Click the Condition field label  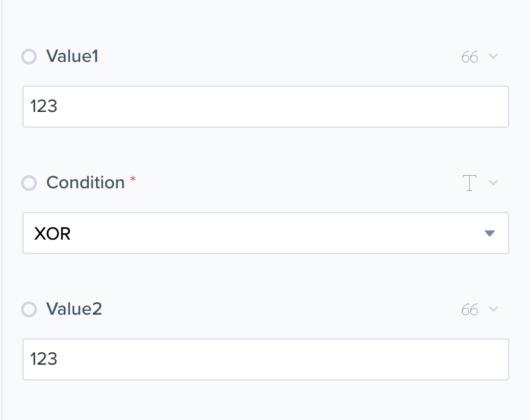[x=86, y=183]
